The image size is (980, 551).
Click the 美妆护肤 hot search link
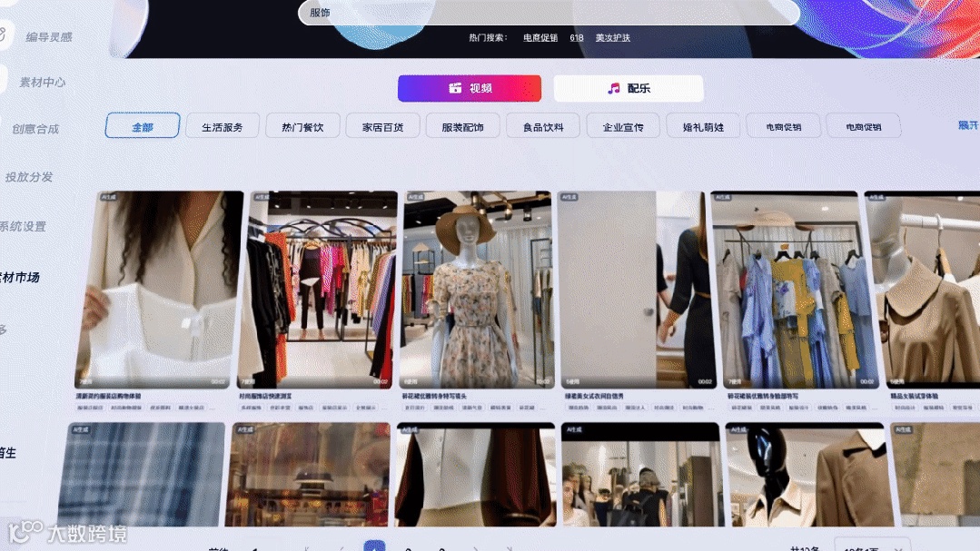612,38
